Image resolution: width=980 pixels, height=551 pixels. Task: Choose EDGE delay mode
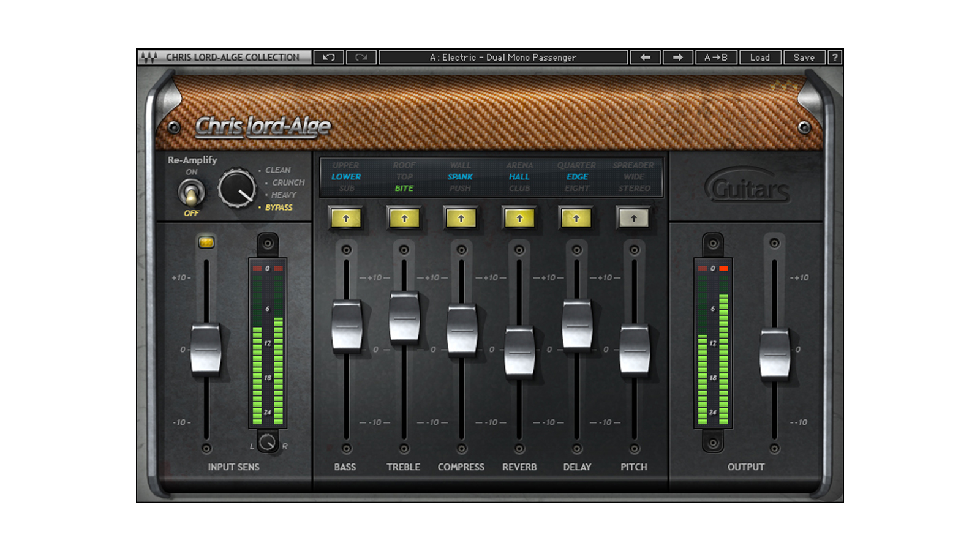[x=577, y=177]
